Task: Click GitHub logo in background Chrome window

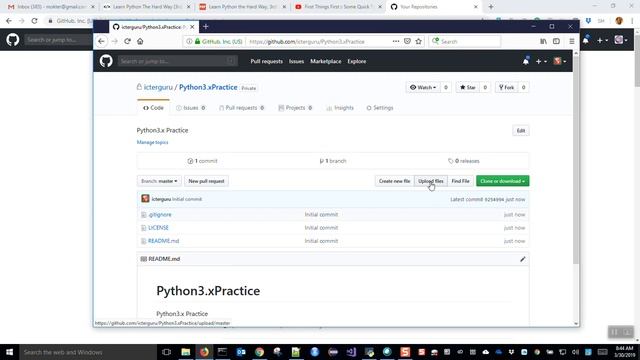Action: coord(13,40)
